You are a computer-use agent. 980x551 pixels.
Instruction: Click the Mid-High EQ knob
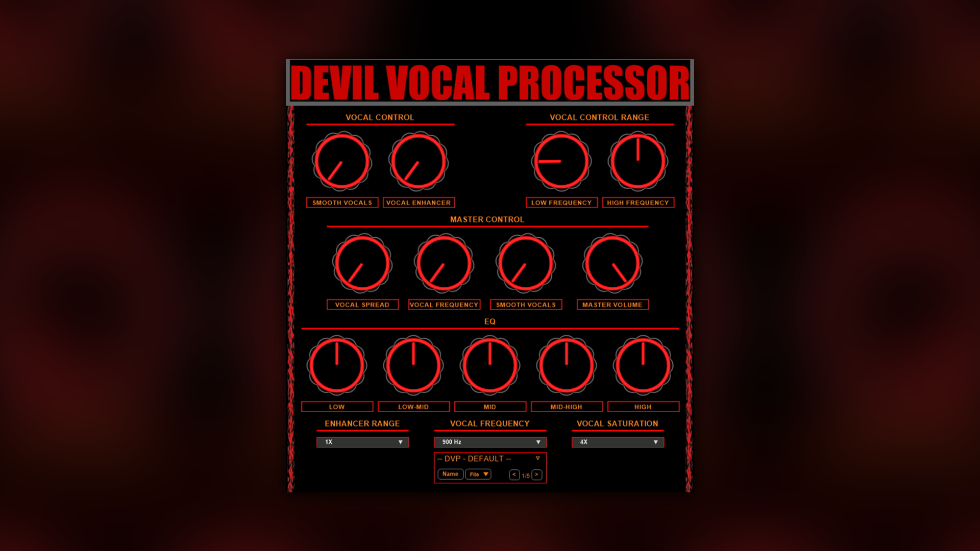tap(567, 366)
